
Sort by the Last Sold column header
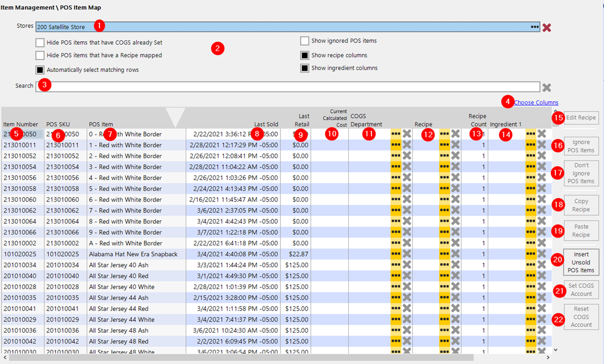(266, 124)
